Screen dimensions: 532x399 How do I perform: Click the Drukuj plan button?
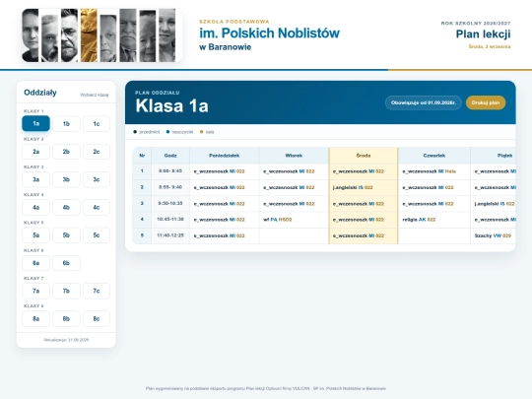tap(486, 102)
